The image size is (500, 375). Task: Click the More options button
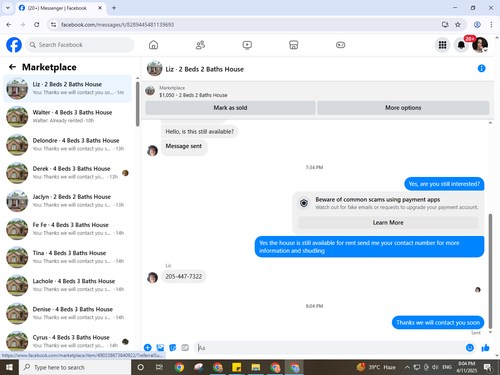coord(403,108)
